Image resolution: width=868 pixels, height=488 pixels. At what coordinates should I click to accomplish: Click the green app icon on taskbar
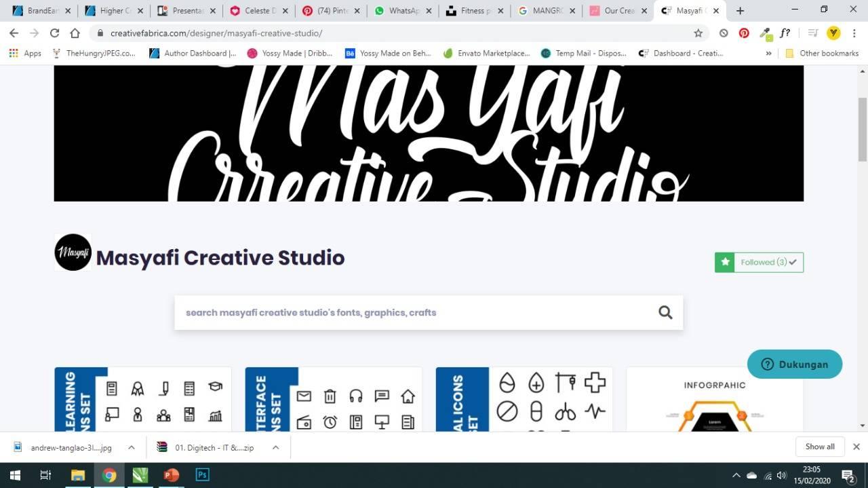140,475
